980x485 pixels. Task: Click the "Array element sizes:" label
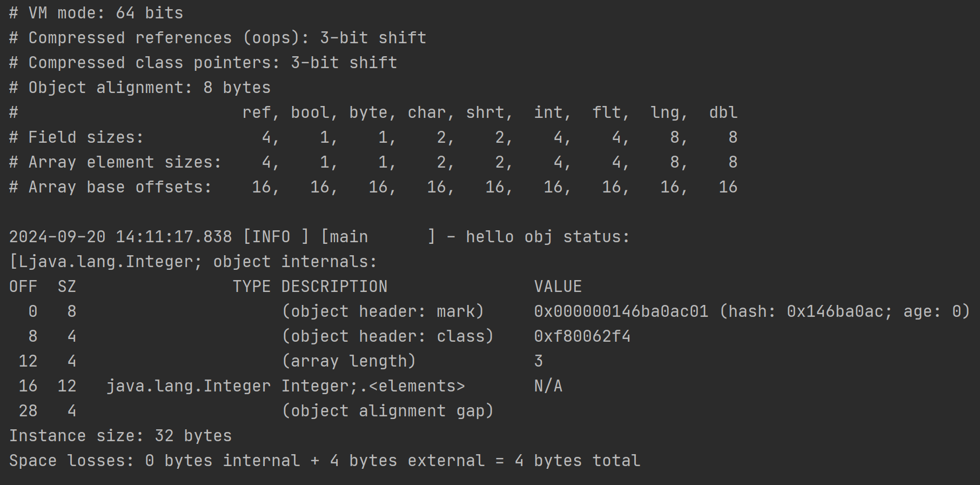point(125,162)
